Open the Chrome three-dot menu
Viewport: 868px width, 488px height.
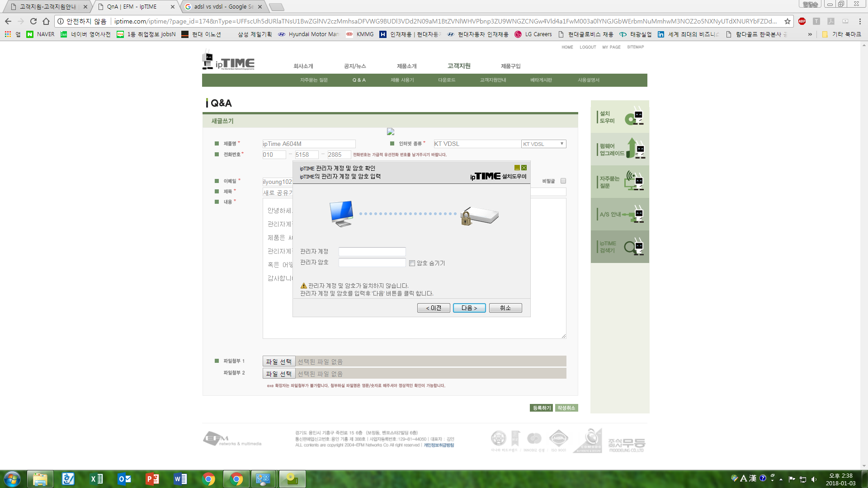click(860, 21)
